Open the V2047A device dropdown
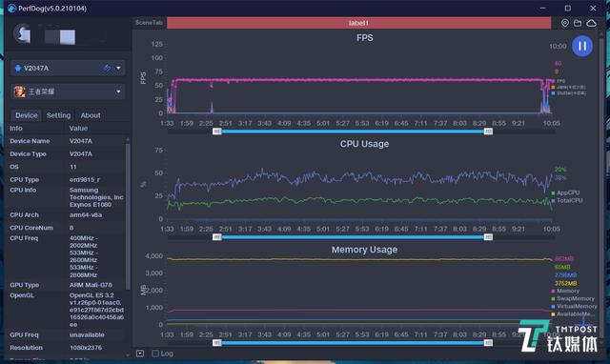Screen dimensions: 610x364 pyautogui.click(x=118, y=69)
